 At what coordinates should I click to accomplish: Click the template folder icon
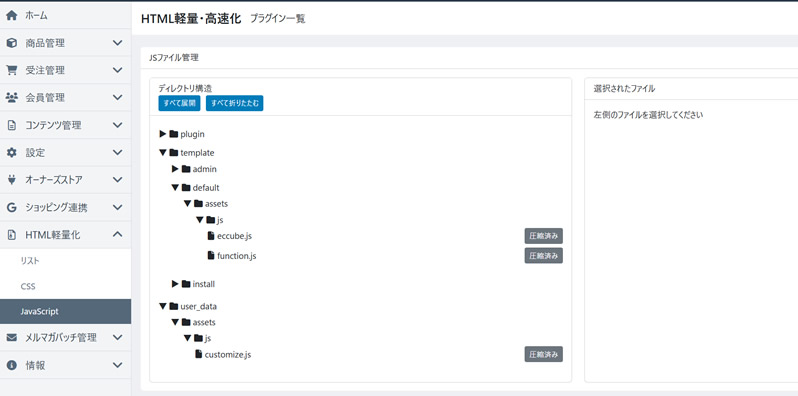[x=174, y=152]
